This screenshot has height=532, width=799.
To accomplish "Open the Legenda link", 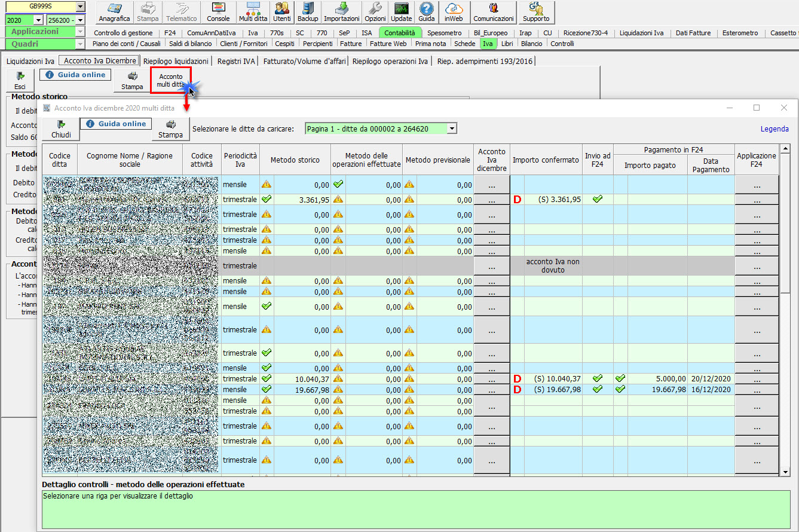I will tap(774, 129).
